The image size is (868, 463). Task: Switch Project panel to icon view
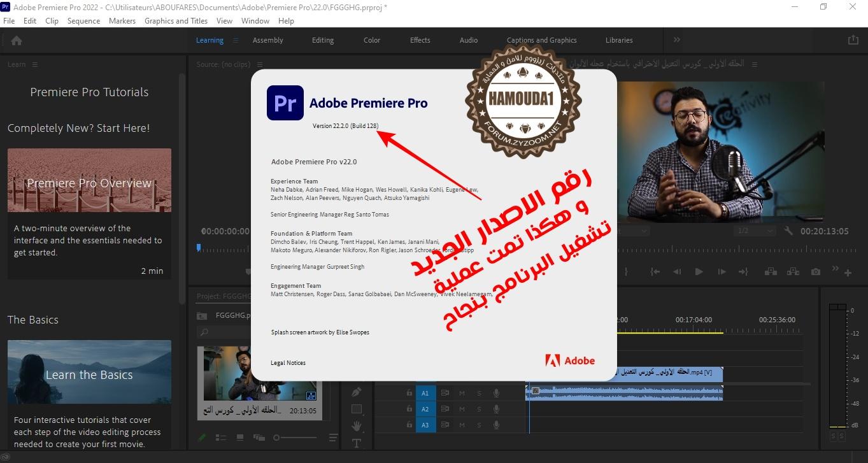click(x=240, y=438)
